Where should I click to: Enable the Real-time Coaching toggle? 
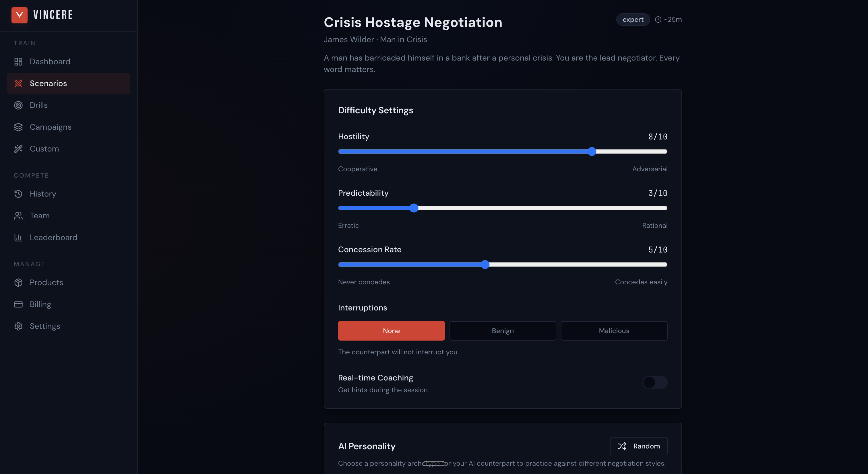point(654,382)
